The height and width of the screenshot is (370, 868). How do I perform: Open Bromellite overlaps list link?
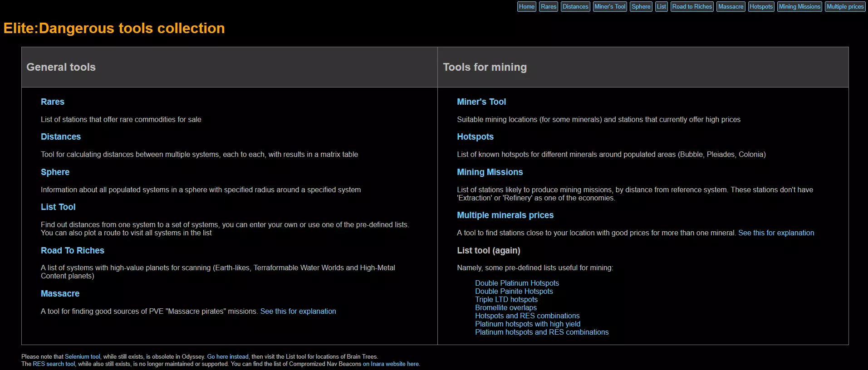pos(505,307)
